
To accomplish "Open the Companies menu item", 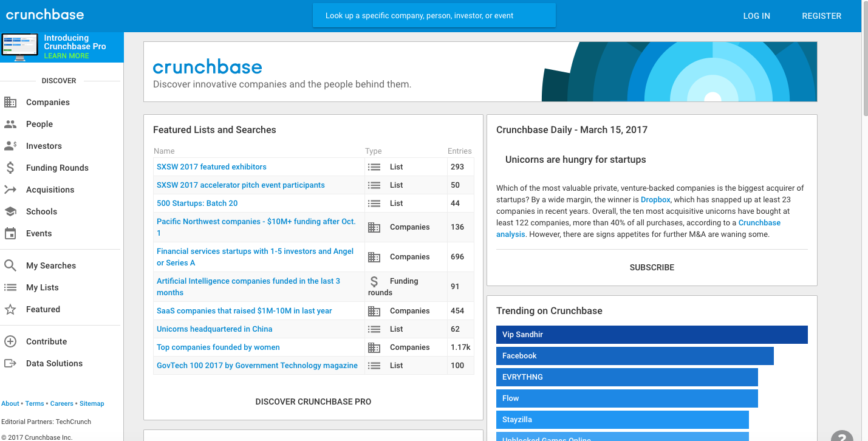I will [48, 102].
